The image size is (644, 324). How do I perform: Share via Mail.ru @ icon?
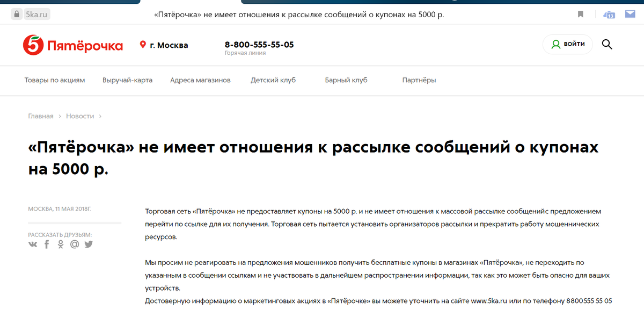click(x=75, y=244)
